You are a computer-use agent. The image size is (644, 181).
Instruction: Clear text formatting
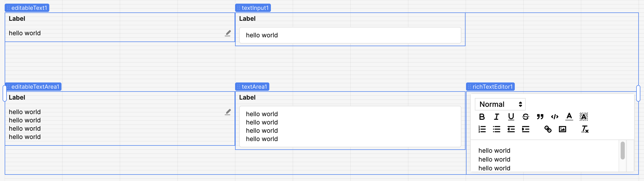click(x=585, y=129)
